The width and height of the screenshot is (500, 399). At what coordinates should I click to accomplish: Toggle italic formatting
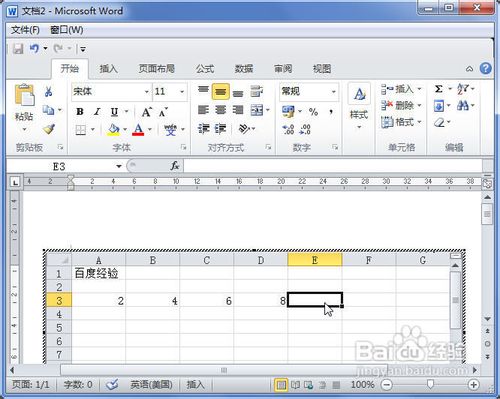pos(97,112)
